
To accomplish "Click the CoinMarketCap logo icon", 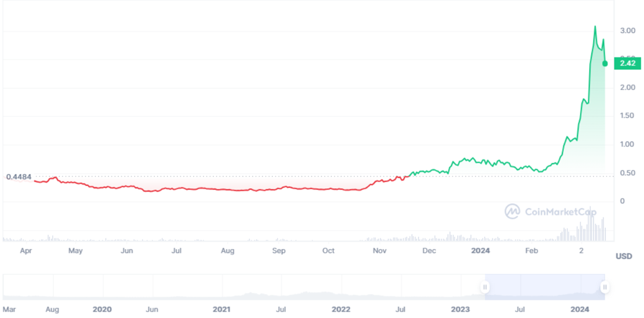I will tap(512, 211).
